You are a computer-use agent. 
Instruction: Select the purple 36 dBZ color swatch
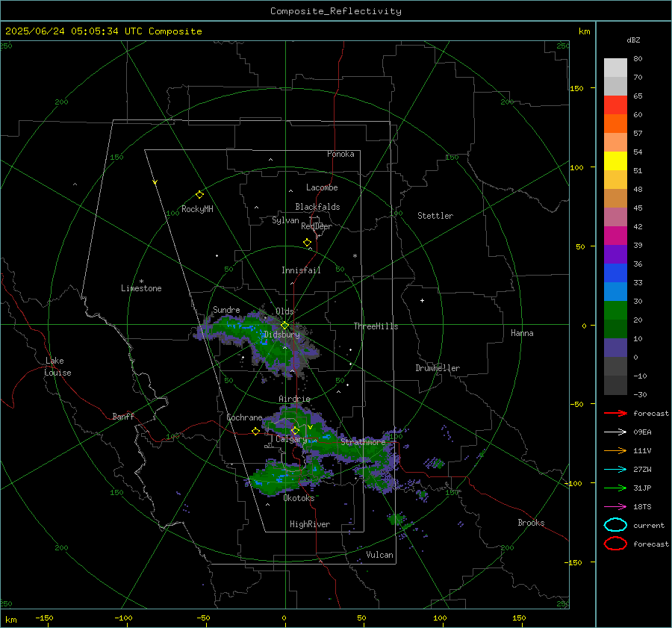point(615,254)
